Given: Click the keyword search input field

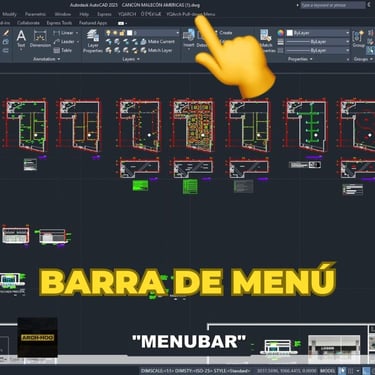Looking at the screenshot, I should 333,5.
